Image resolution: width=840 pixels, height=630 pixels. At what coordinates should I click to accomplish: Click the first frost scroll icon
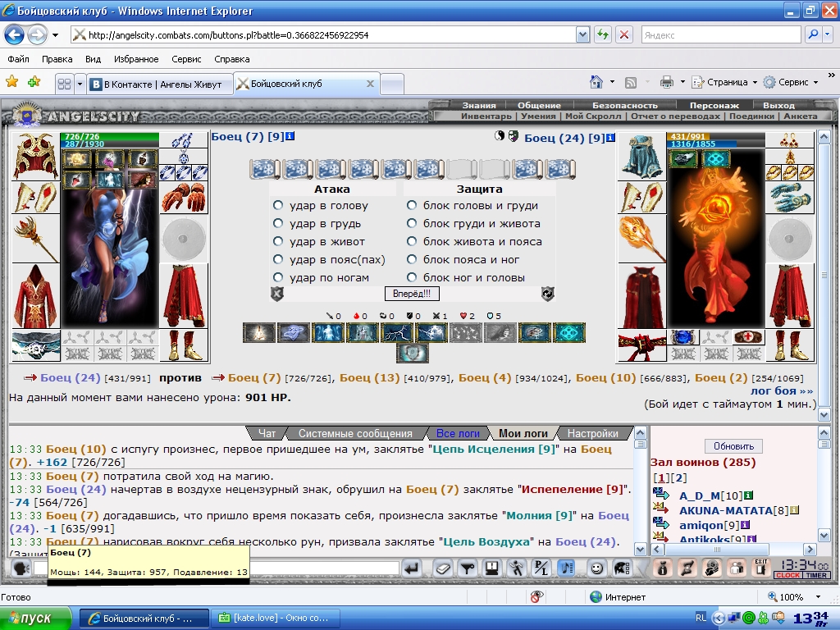265,169
